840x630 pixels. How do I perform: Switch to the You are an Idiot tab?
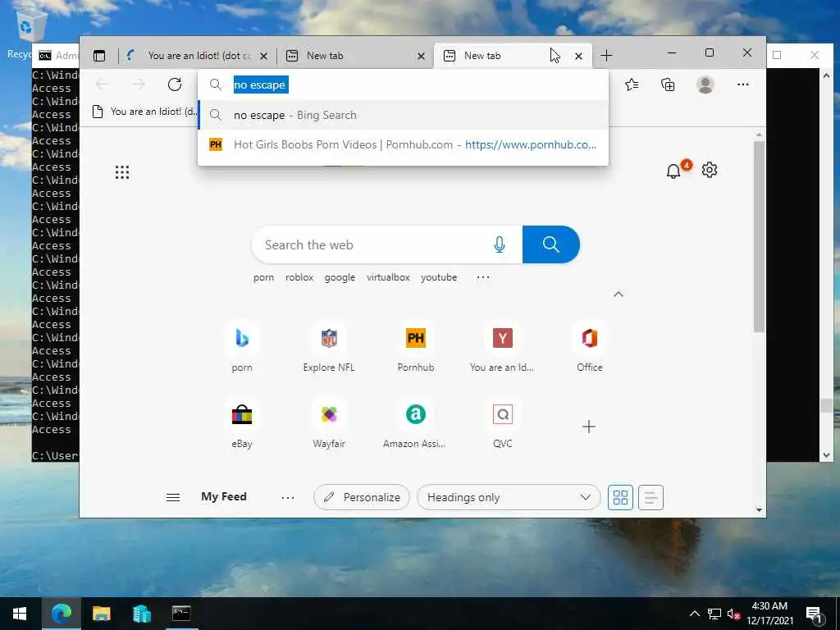pos(197,56)
